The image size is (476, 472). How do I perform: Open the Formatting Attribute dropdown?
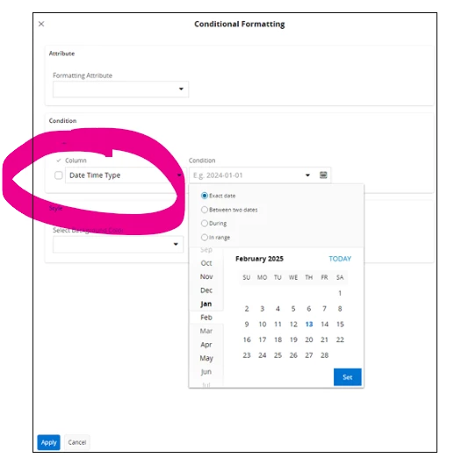[x=120, y=89]
